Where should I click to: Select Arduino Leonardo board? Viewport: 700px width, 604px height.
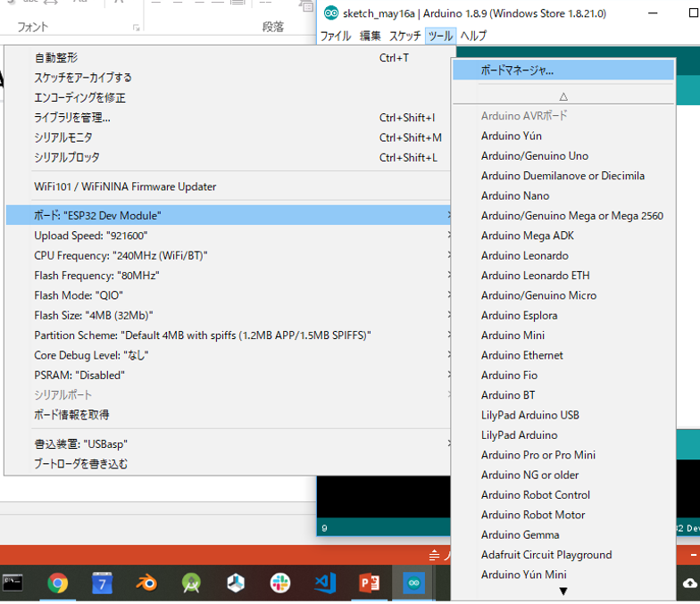pos(563,255)
